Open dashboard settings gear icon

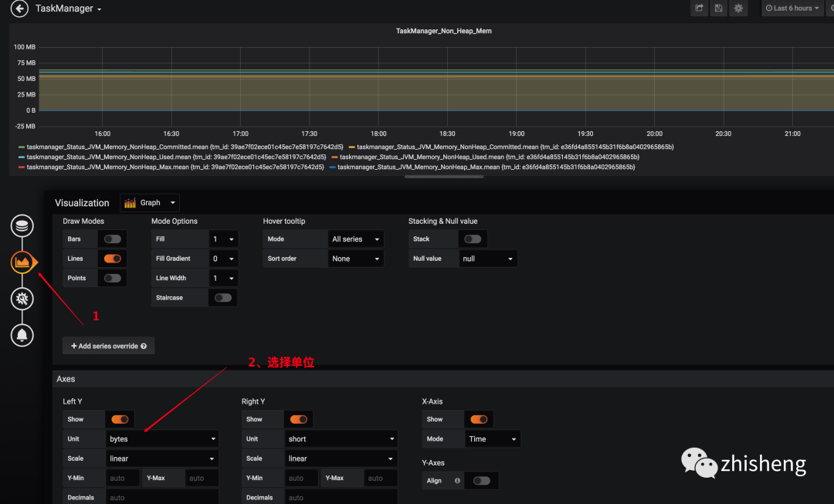tap(738, 8)
